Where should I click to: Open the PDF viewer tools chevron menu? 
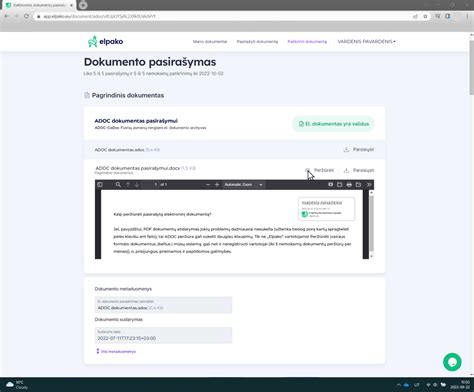point(369,184)
